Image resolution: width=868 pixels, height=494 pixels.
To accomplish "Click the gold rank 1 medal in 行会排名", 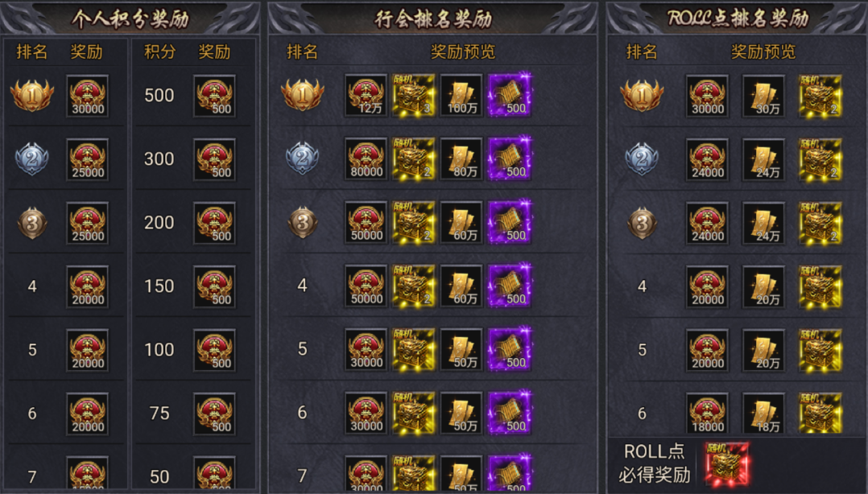I will click(x=303, y=95).
